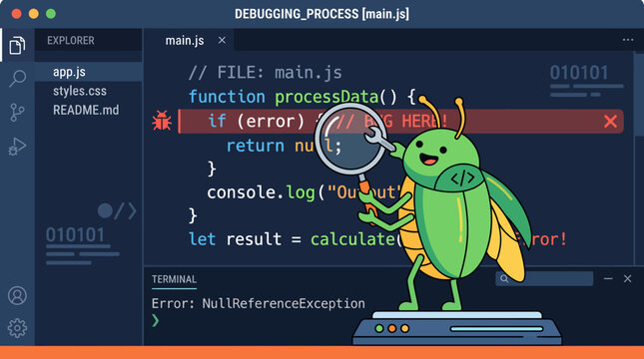Click the highlighted 'if (error)' line
The image size is (644, 359).
click(x=400, y=121)
